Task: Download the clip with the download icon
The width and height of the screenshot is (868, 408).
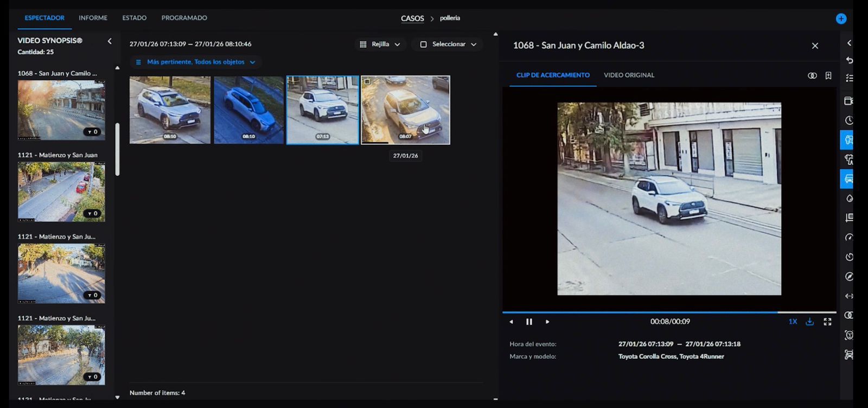Action: (x=809, y=322)
